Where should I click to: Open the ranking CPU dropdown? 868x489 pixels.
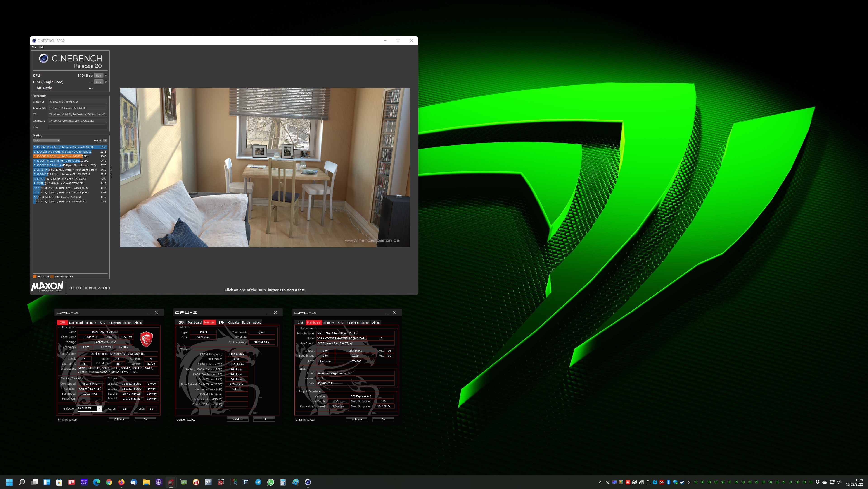pyautogui.click(x=47, y=141)
